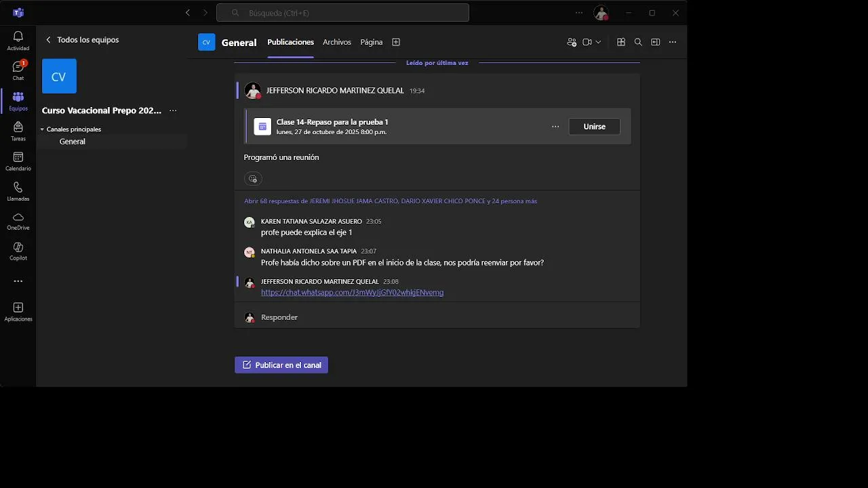Select the Equipos sidebar icon

pyautogui.click(x=18, y=101)
